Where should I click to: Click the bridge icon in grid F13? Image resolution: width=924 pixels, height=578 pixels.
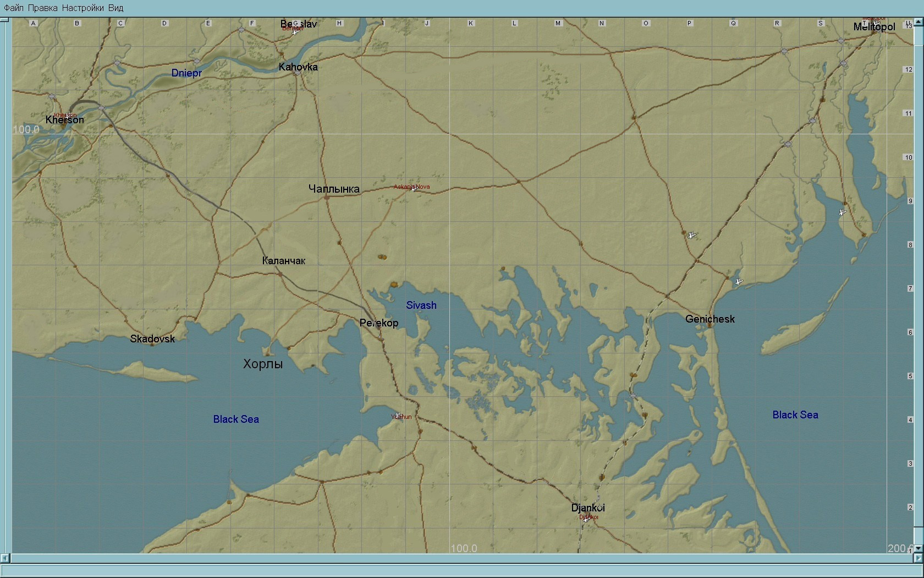[241, 30]
